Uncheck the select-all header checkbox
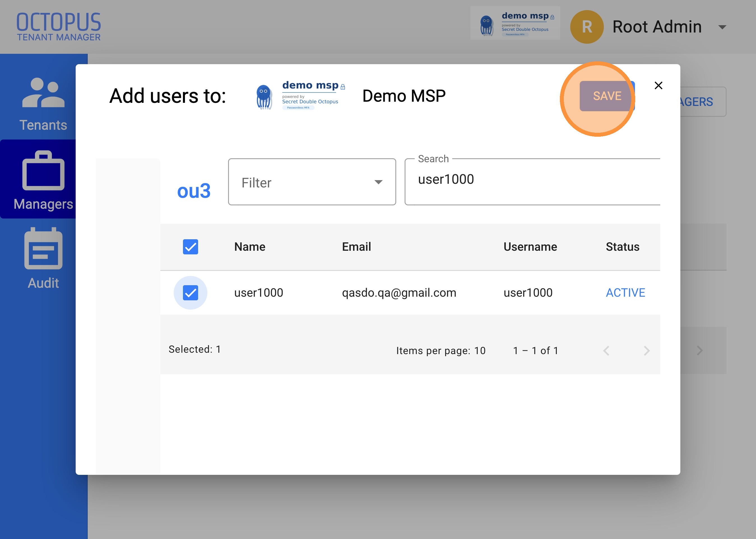 (191, 247)
